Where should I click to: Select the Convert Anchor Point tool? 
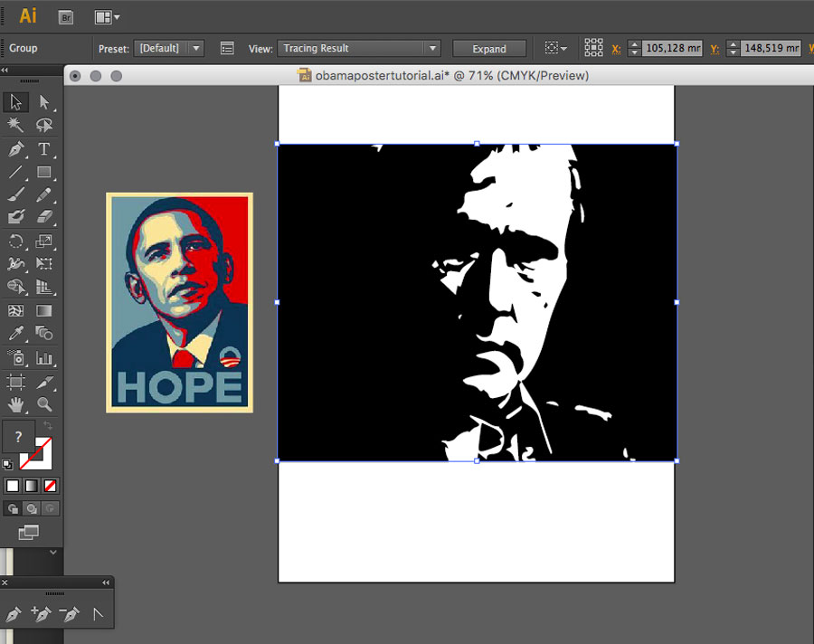pos(97,614)
